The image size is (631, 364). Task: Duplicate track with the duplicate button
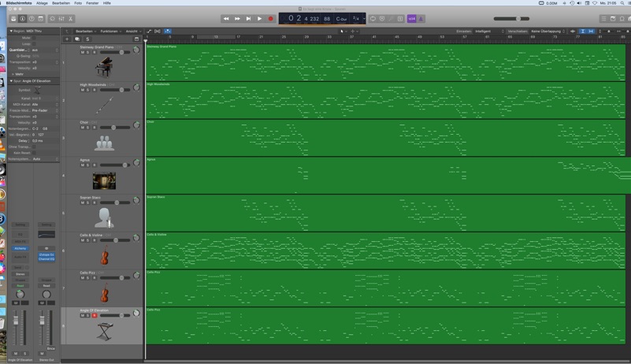(77, 39)
